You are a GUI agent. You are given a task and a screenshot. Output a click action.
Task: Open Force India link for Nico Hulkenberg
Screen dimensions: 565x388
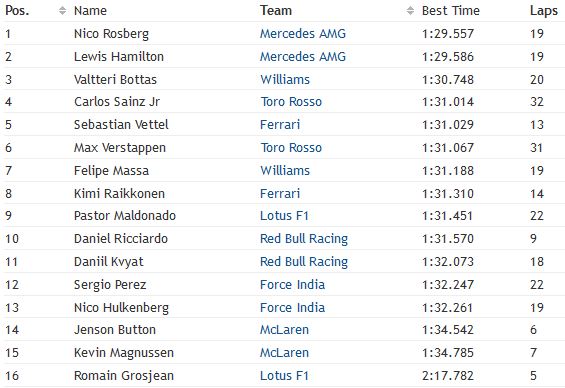[x=293, y=308]
